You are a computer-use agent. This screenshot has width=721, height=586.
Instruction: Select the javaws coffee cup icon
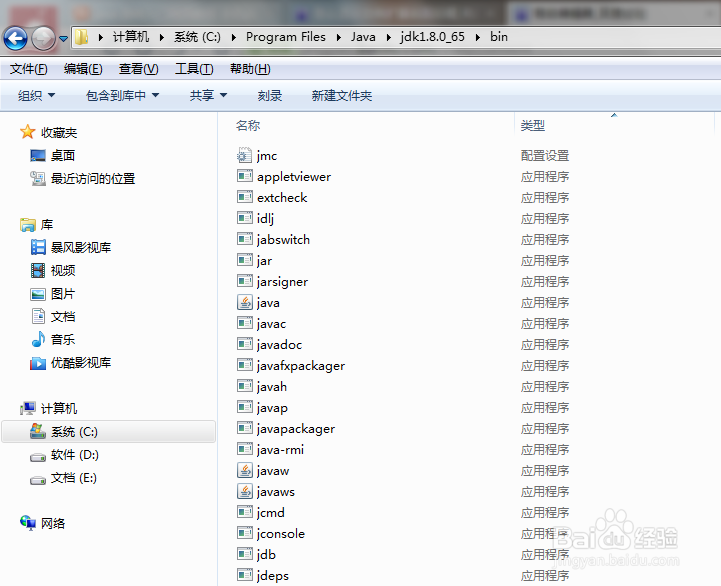[245, 491]
